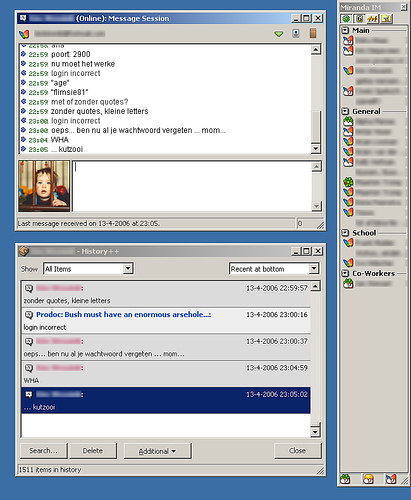Open the Additional menu button
This screenshot has height=500, width=411.
pyautogui.click(x=158, y=451)
